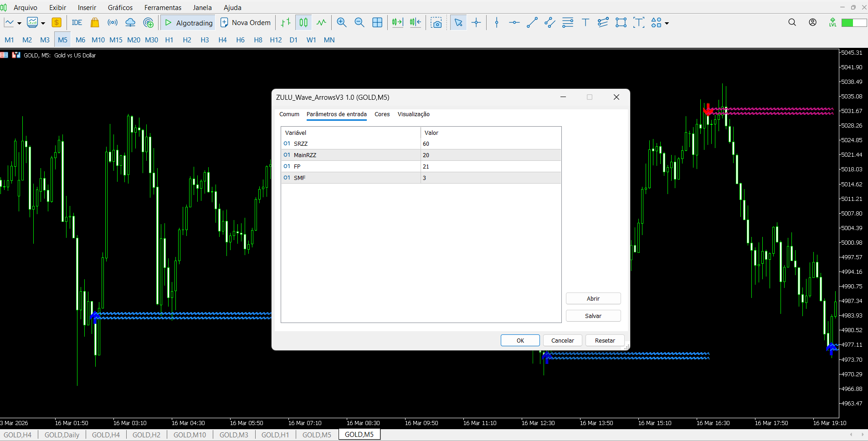Take a chart screenshot with the camera icon
The height and width of the screenshot is (441, 868).
(x=436, y=22)
